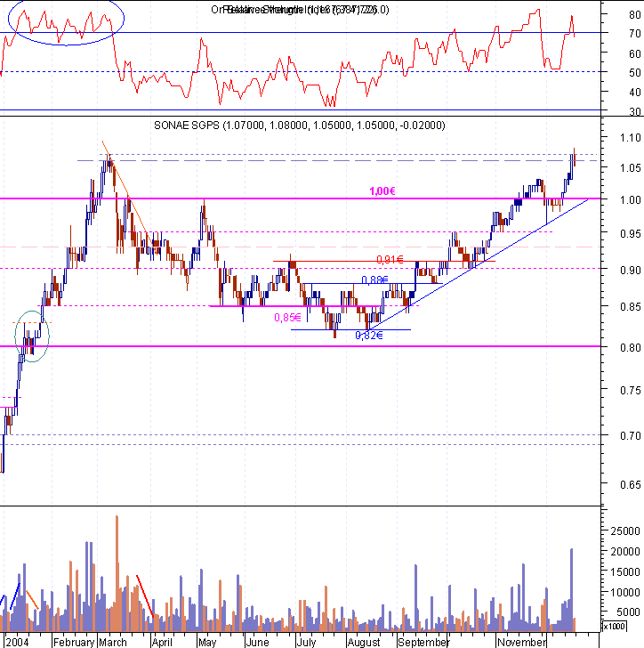The image size is (644, 648).
Task: Click the 0.85 price axis value
Action: [631, 306]
